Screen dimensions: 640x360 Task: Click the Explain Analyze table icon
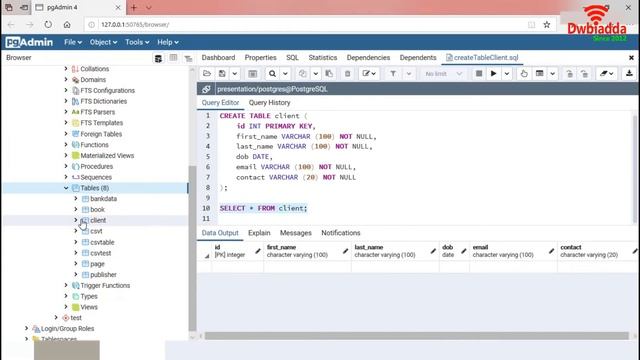point(540,73)
